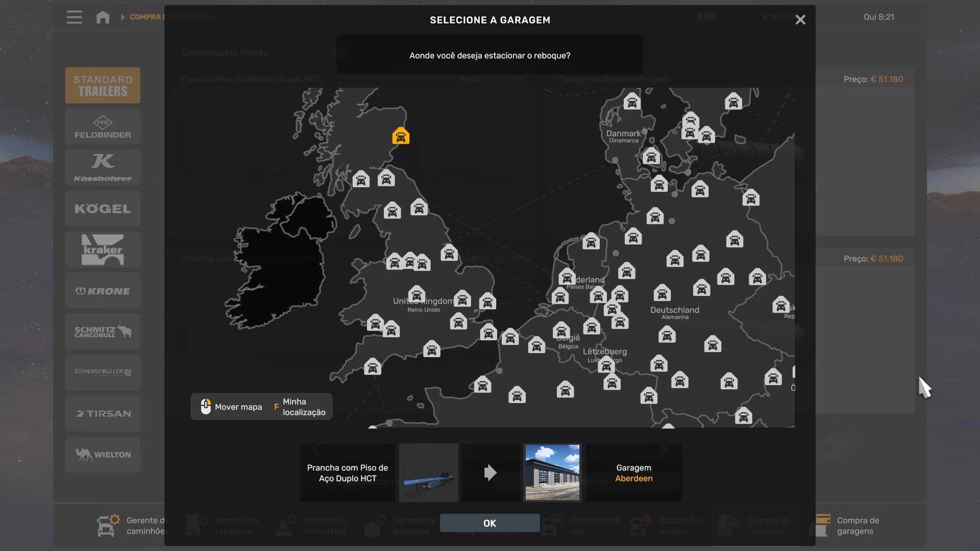Select the garage marker over Danmark
Screen dimensions: 980x551
(631, 102)
